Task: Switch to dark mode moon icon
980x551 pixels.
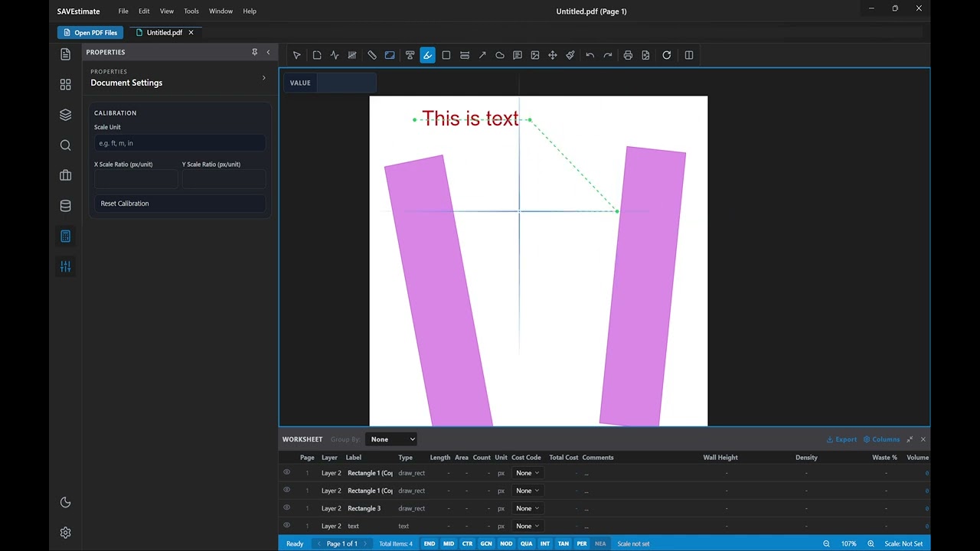Action: click(x=65, y=502)
